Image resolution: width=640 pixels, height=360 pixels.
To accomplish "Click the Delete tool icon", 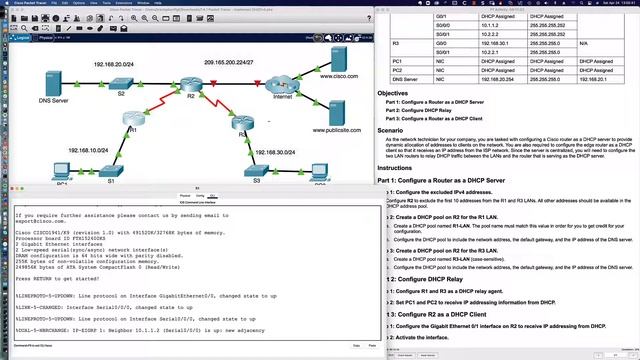I will pos(35,28).
